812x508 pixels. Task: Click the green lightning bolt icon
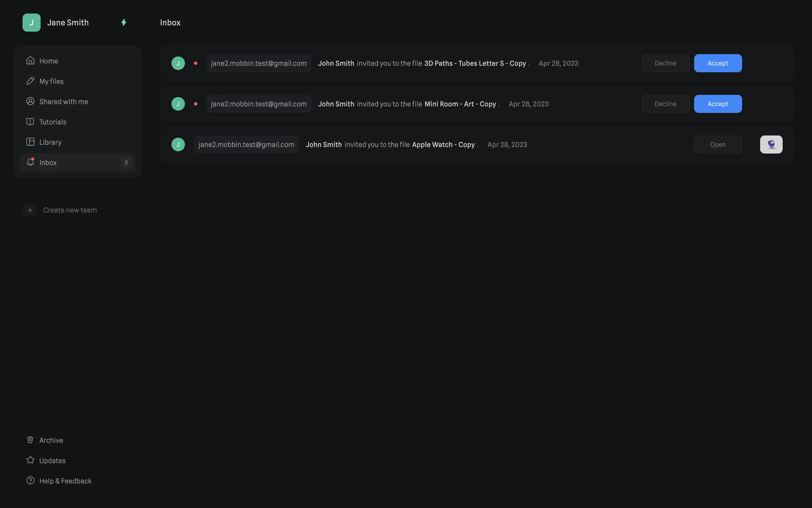[123, 22]
